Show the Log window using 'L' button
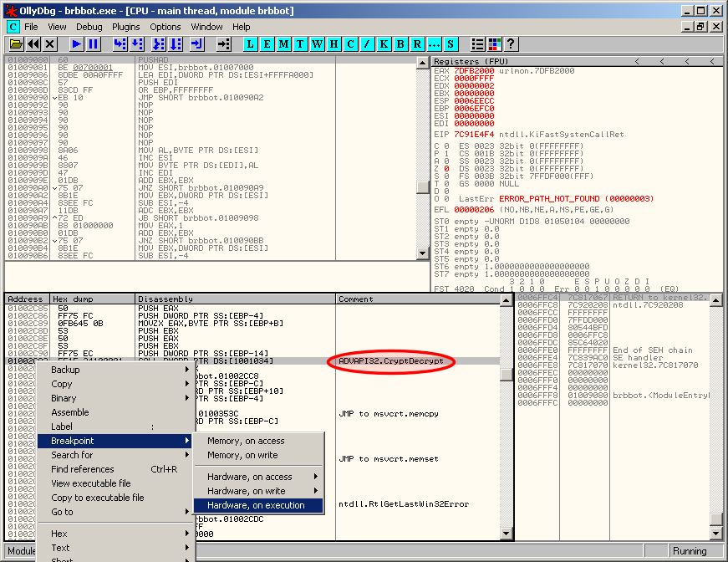This screenshot has height=562, width=728. click(251, 43)
